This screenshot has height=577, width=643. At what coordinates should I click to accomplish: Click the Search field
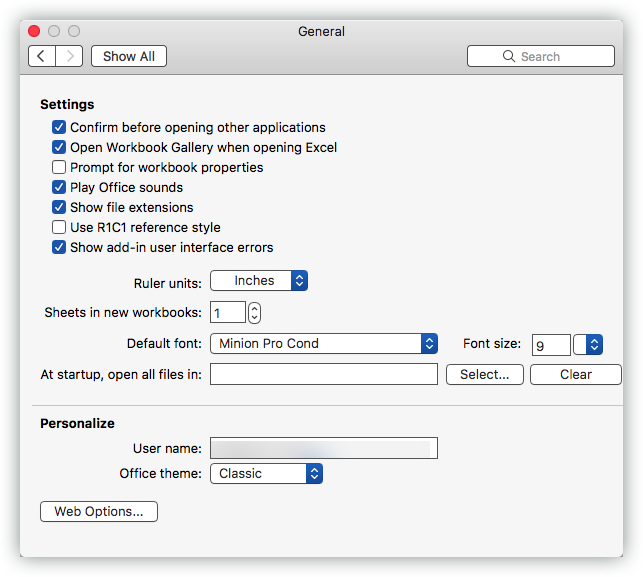click(x=540, y=56)
